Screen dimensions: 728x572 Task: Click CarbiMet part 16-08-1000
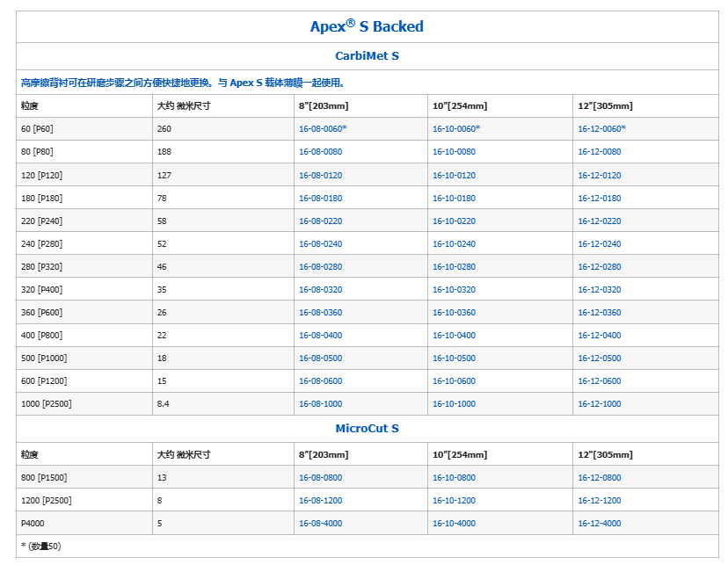pos(320,404)
